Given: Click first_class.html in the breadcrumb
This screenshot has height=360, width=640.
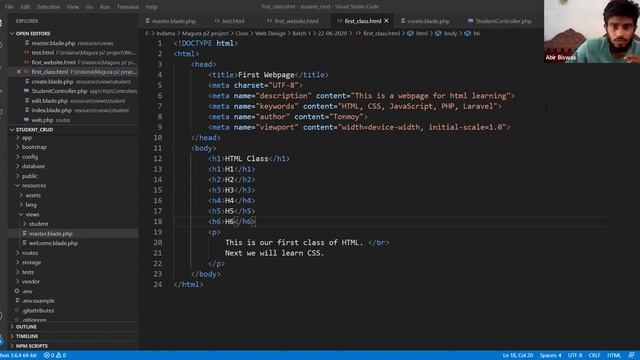Looking at the screenshot, I should point(381,33).
